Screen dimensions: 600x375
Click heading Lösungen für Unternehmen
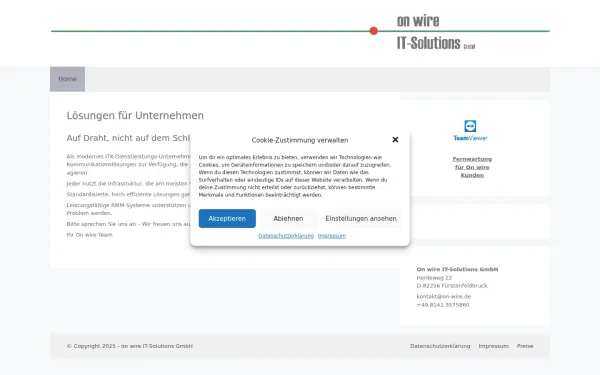click(135, 116)
